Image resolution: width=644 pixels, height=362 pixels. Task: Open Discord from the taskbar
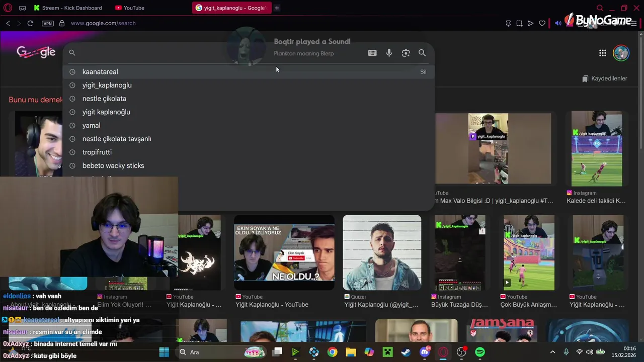point(425,352)
